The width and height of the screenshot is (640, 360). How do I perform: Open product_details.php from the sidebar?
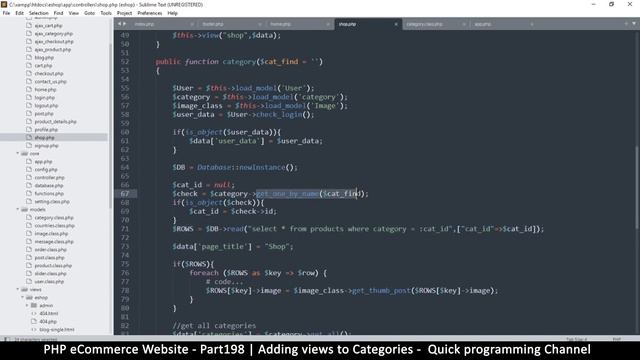56,122
